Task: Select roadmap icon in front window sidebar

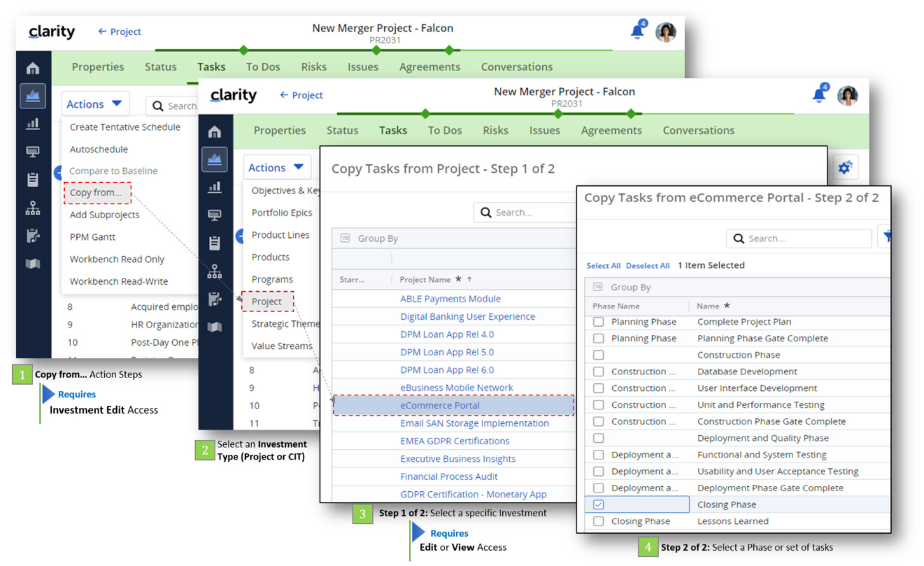Action: 215,159
